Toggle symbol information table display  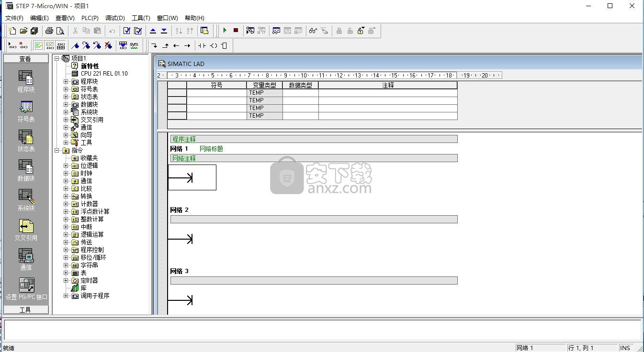pos(60,45)
